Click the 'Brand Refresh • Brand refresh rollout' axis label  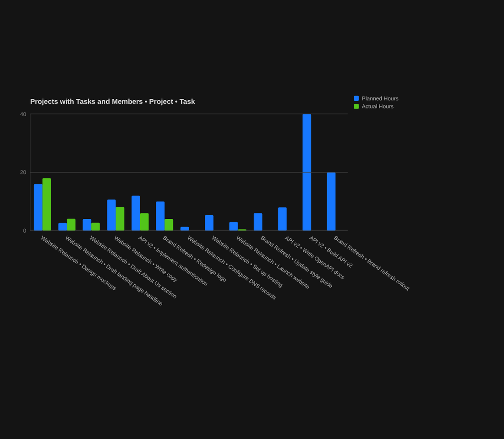click(371, 263)
